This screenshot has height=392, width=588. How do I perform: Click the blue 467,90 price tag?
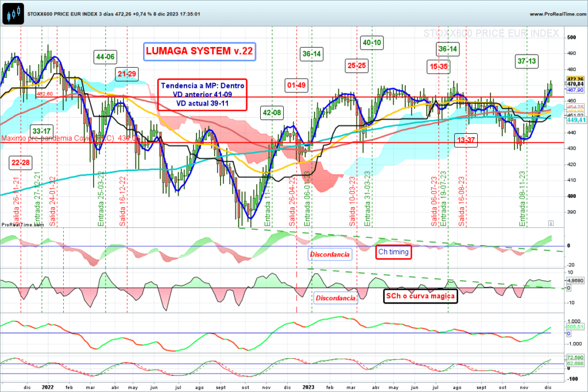pos(575,90)
